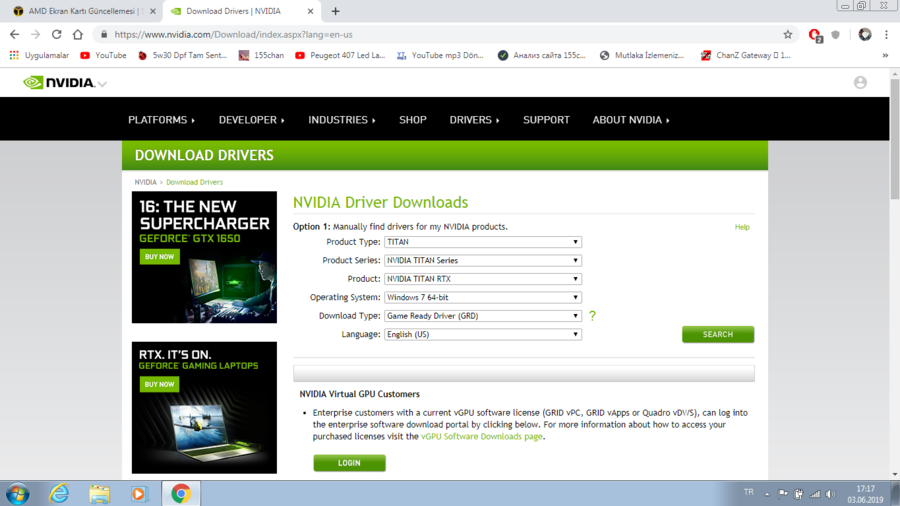Go to SUPPORT page
The width and height of the screenshot is (900, 506).
[x=546, y=120]
